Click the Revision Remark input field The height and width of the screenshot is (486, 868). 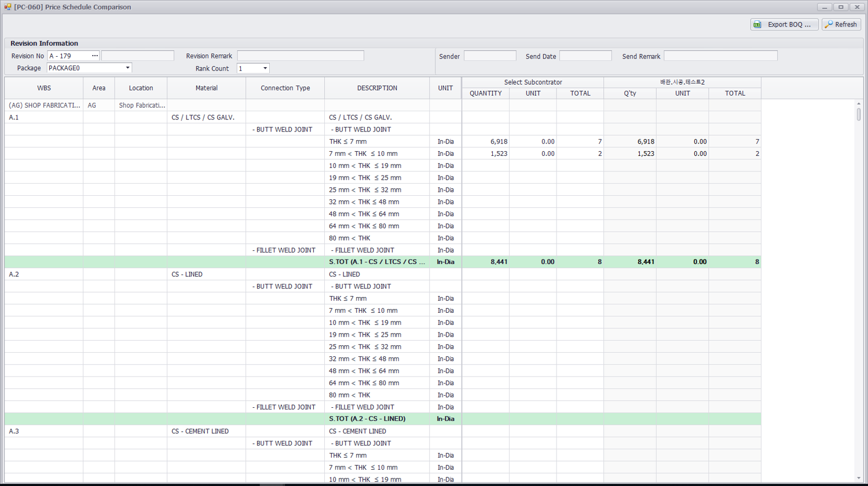(x=300, y=56)
